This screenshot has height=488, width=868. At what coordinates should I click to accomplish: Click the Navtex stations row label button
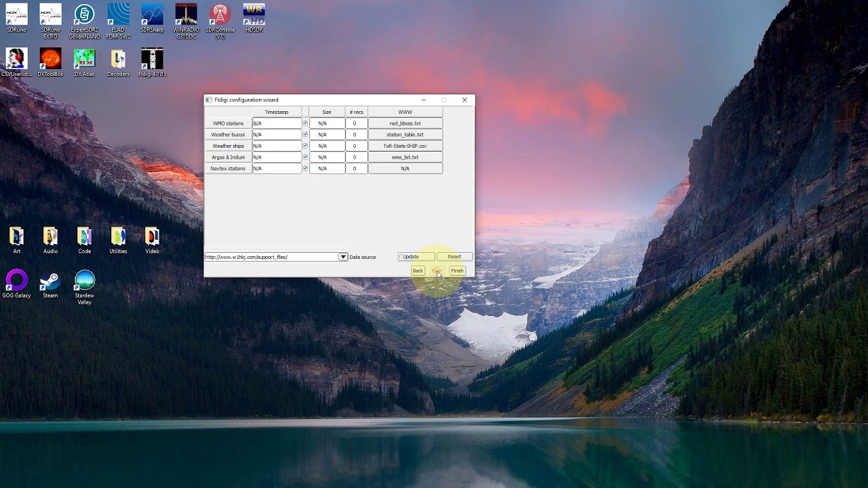click(x=228, y=168)
